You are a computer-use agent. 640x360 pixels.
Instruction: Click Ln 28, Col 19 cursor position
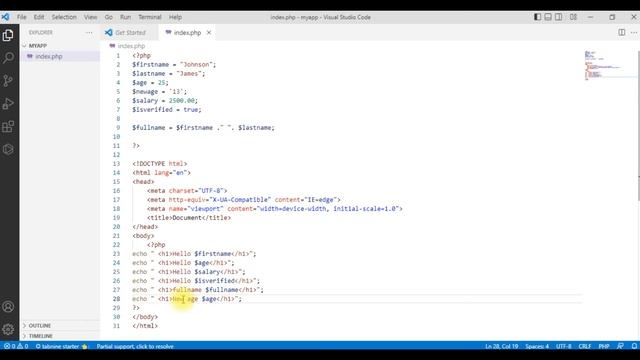click(x=502, y=346)
